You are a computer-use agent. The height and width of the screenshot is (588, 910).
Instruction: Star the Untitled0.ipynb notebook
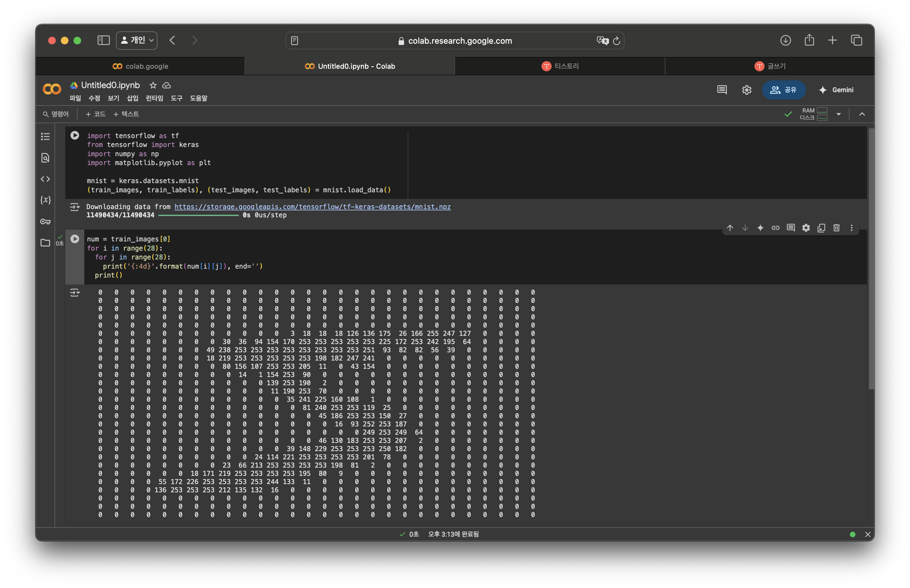pos(153,85)
